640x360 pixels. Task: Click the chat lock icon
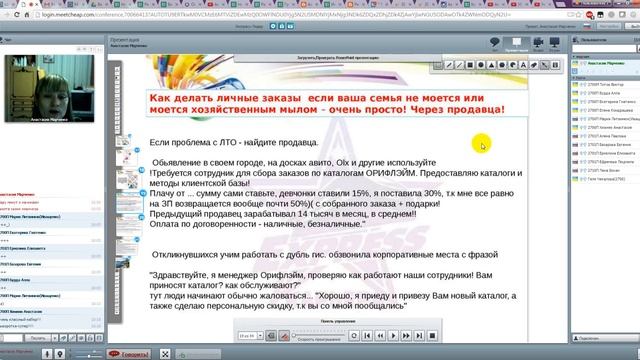click(90, 338)
